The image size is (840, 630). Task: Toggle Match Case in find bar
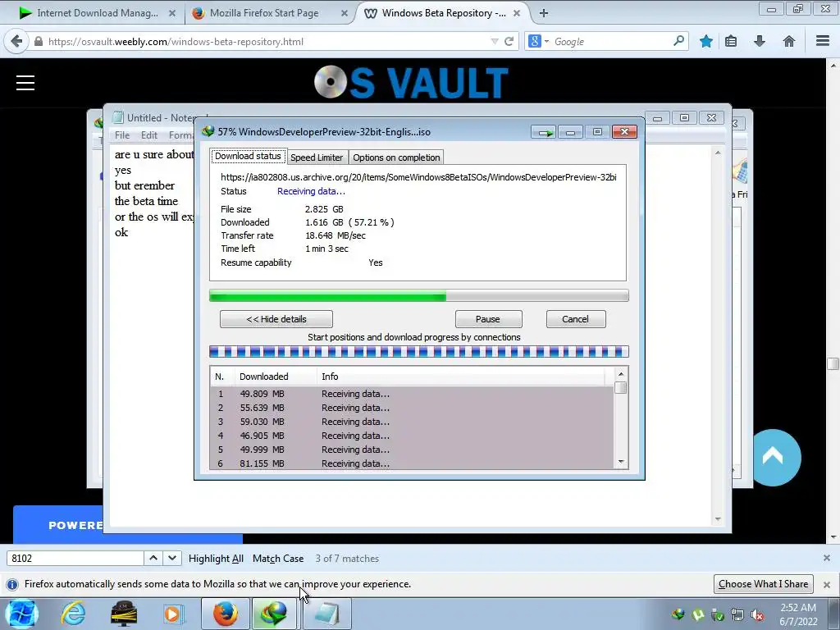pyautogui.click(x=278, y=558)
